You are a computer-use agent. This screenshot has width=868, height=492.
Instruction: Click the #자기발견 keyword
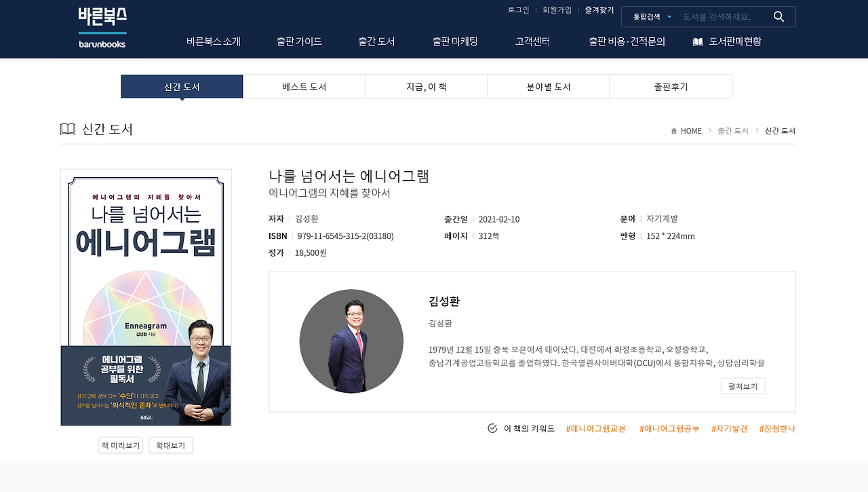pyautogui.click(x=730, y=429)
